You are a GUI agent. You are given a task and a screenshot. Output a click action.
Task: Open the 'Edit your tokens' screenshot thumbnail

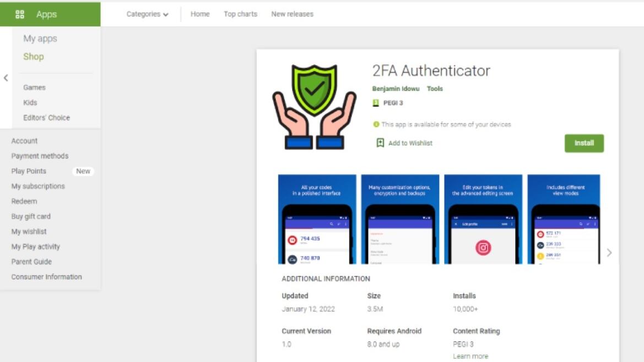[x=483, y=219]
